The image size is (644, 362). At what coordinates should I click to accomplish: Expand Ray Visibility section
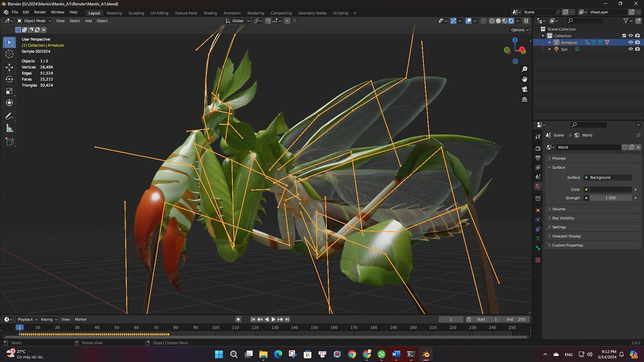pos(563,218)
